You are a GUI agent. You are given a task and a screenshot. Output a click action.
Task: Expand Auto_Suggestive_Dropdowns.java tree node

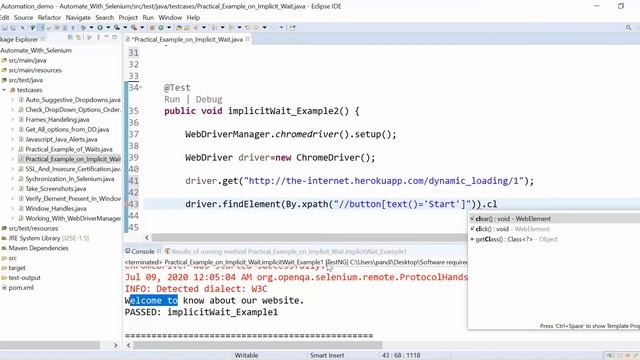pyautogui.click(x=12, y=100)
